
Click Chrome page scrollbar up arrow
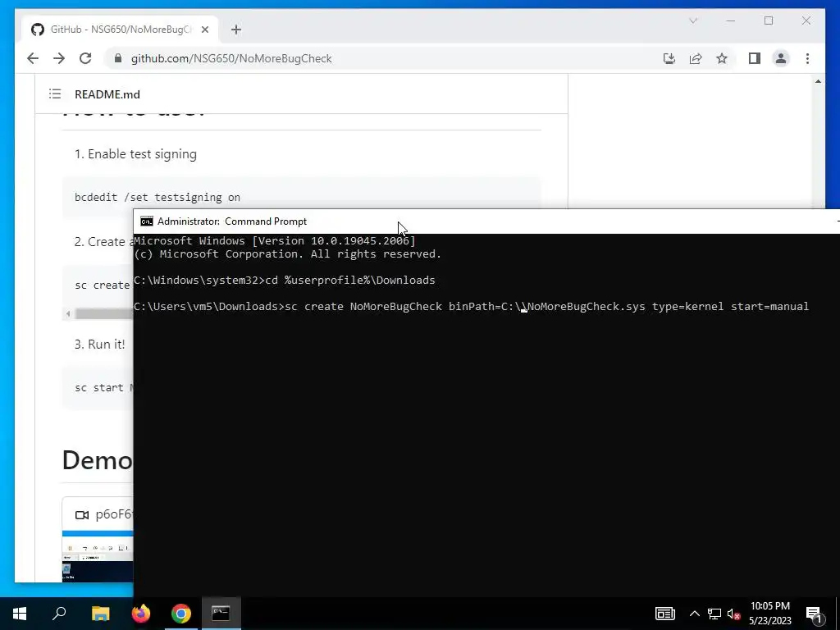coord(818,81)
